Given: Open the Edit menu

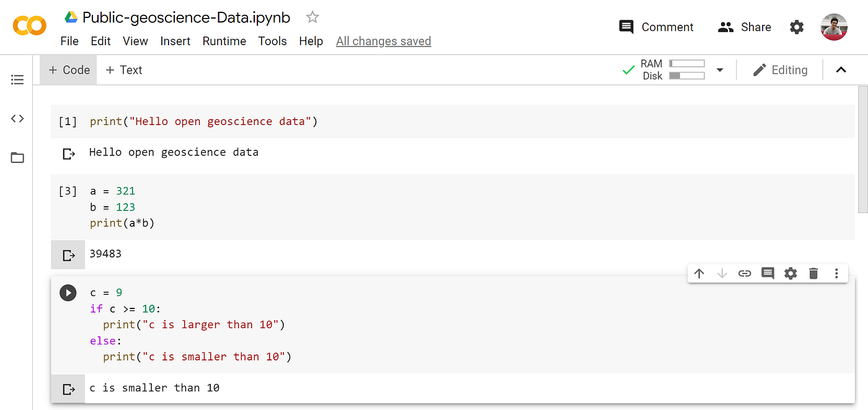Looking at the screenshot, I should point(100,41).
